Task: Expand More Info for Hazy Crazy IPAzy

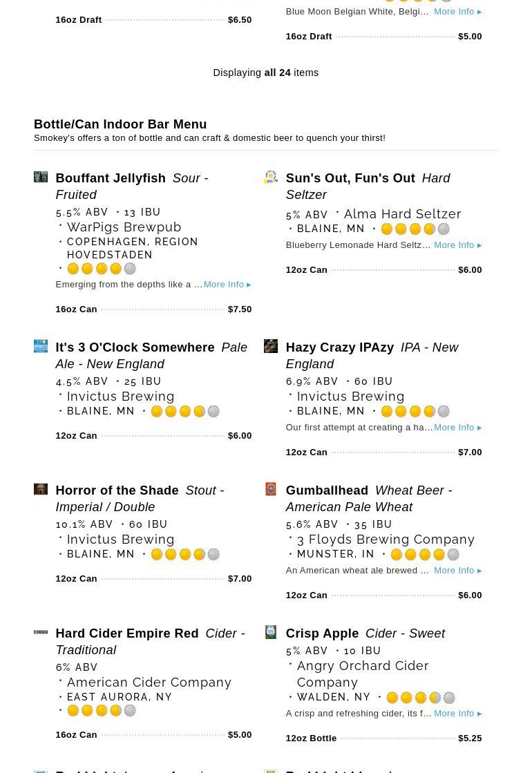Action: click(457, 428)
